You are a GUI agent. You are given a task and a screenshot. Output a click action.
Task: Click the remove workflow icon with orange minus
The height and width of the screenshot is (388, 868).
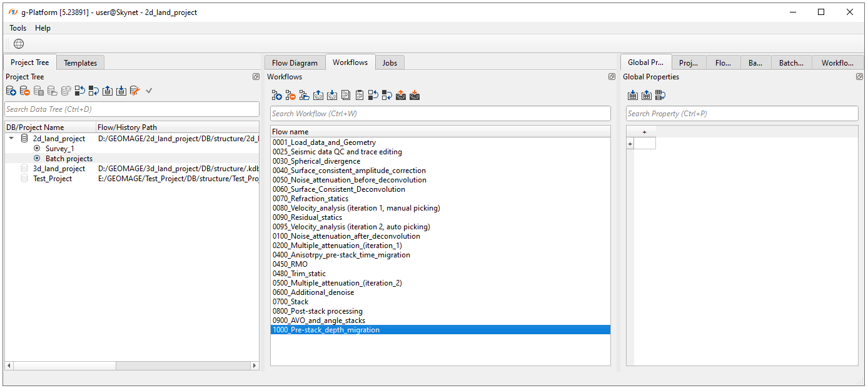(291, 96)
